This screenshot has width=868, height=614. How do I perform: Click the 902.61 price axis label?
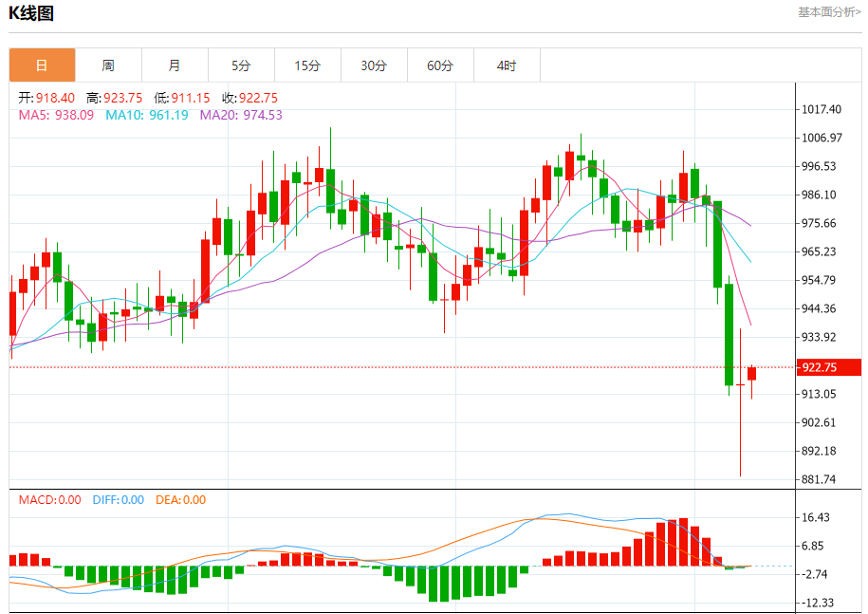[820, 423]
